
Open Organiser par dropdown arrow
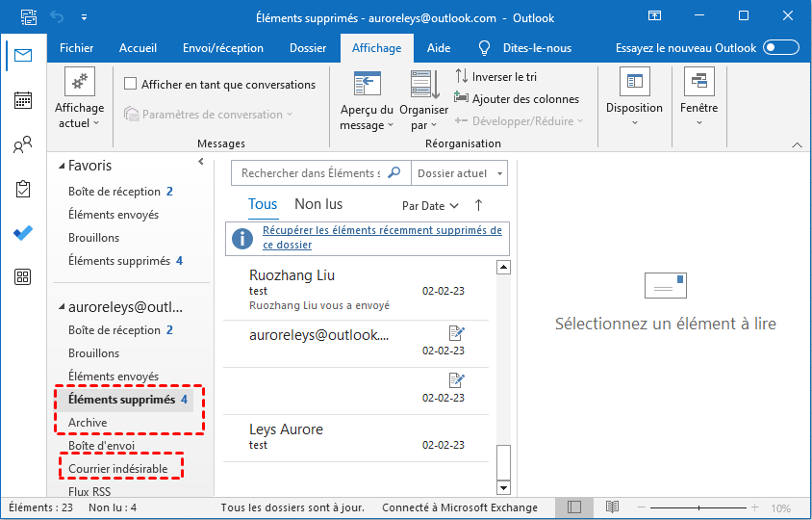click(434, 125)
